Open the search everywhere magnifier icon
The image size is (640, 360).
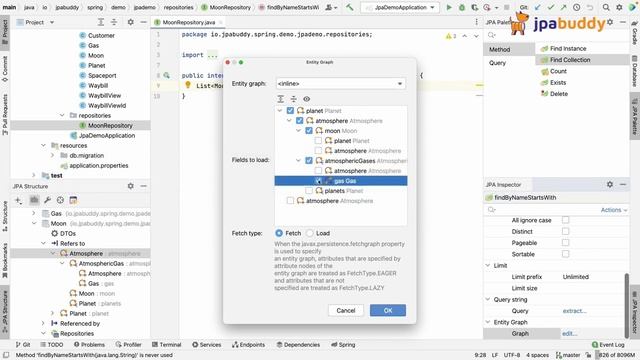[x=606, y=7]
